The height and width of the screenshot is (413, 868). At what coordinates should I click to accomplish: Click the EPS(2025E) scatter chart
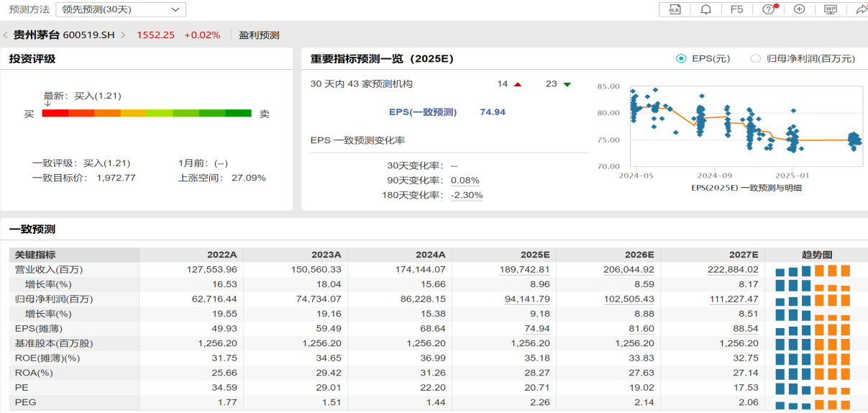[x=746, y=126]
